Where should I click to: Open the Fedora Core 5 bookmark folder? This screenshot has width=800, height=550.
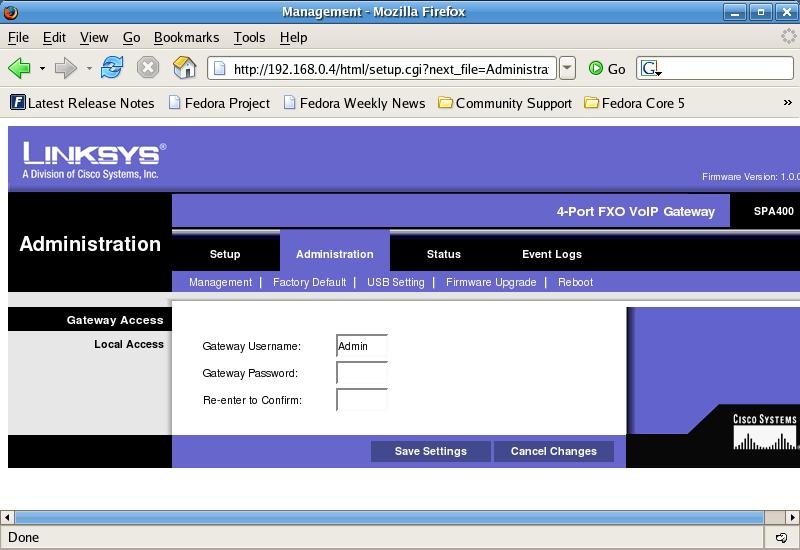634,103
